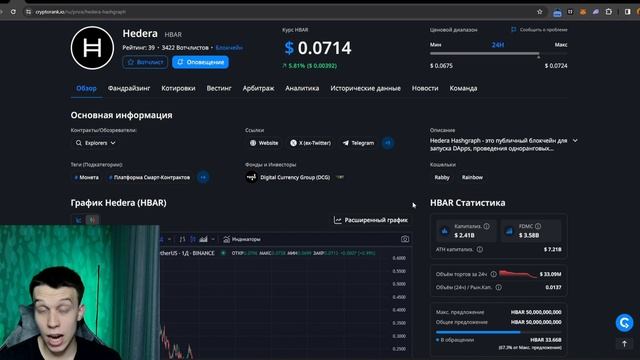This screenshot has width=640, height=360.
Task: Open the X (ex-Twitter) link
Action: click(311, 143)
